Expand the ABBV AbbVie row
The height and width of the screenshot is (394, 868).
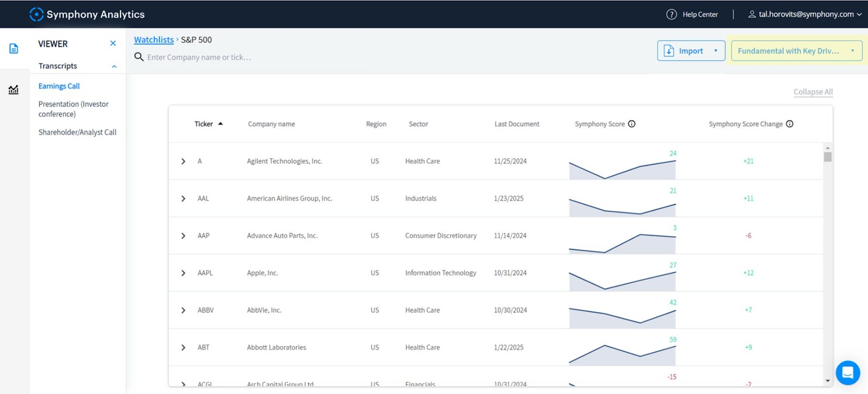click(183, 311)
